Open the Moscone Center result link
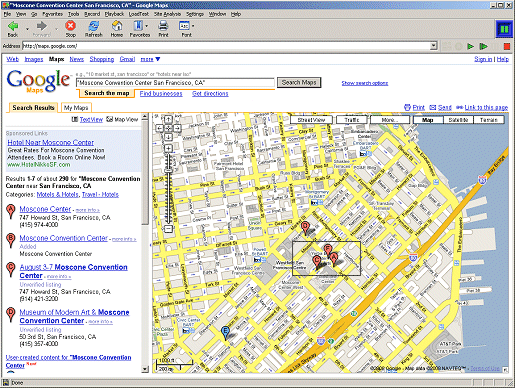This screenshot has width=515, height=388. tap(45, 209)
